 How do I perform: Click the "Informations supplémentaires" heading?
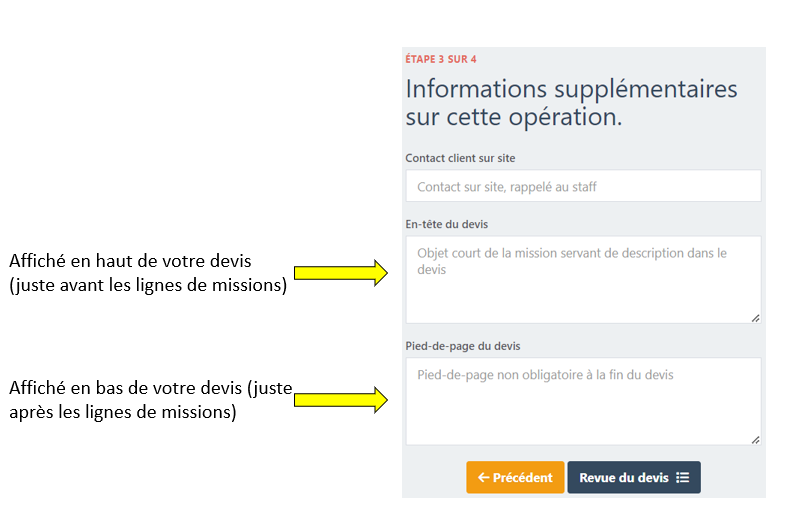(571, 89)
